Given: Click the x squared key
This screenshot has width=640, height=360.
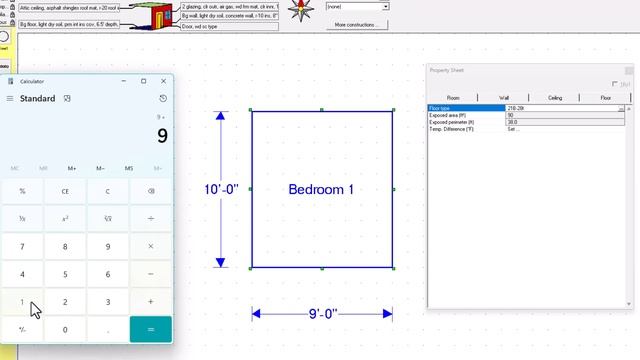Looking at the screenshot, I should [x=65, y=219].
